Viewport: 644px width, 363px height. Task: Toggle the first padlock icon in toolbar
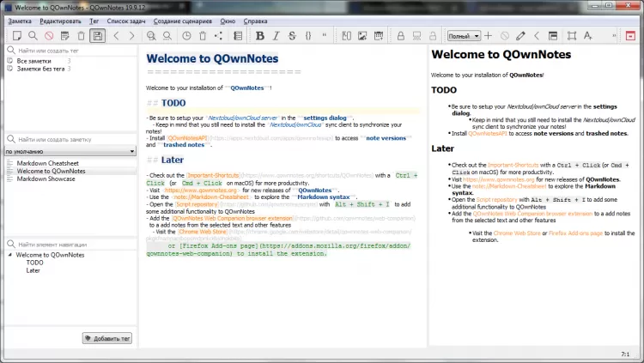(x=401, y=36)
